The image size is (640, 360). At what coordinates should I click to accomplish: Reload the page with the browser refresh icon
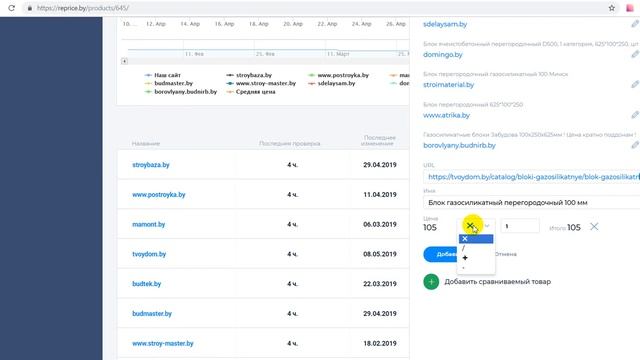point(11,8)
